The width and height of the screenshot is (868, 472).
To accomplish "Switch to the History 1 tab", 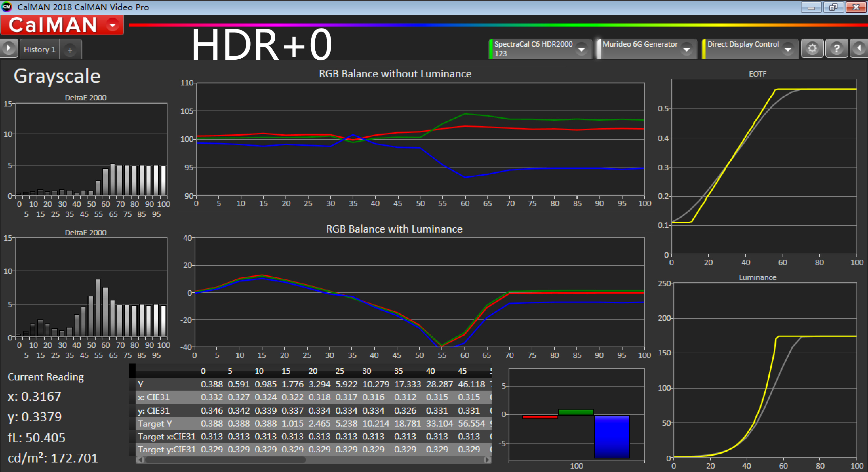I will (40, 50).
